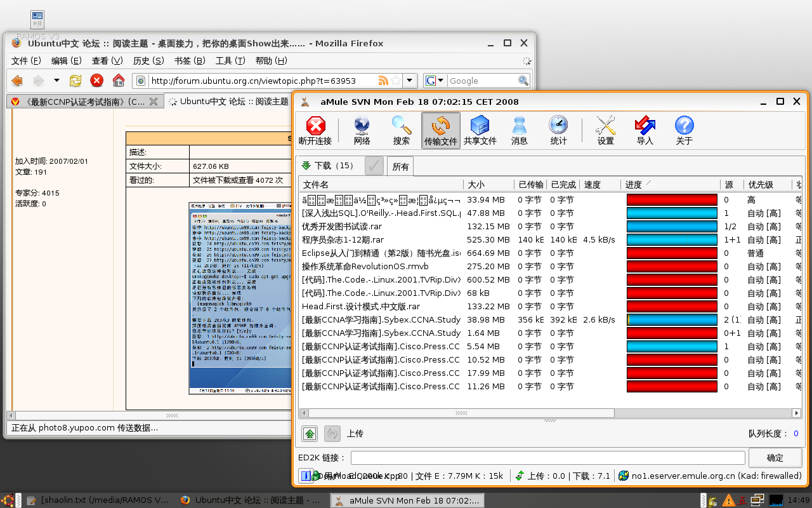
Task: Show the 统计 statistics view in aMule
Action: click(x=558, y=131)
